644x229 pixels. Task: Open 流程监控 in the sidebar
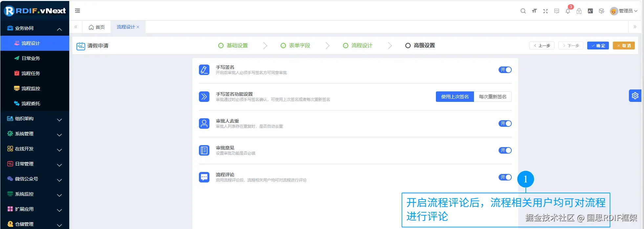click(35, 88)
